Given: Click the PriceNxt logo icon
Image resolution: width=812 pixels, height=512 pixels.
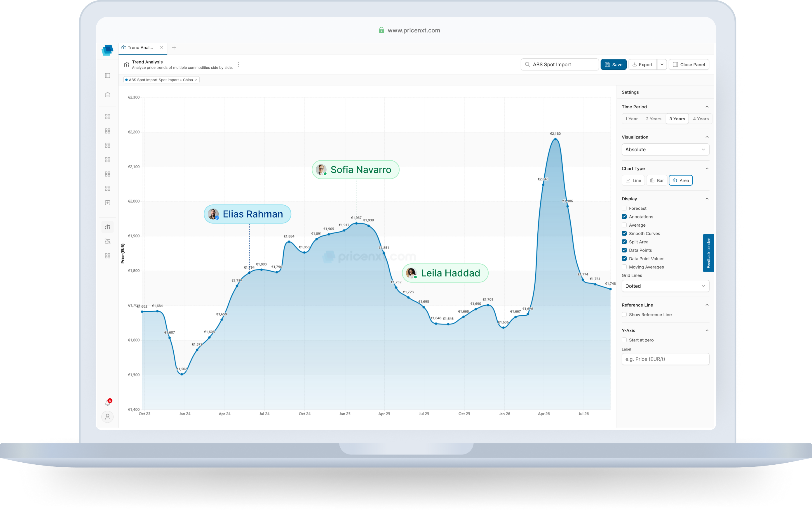Looking at the screenshot, I should (107, 50).
